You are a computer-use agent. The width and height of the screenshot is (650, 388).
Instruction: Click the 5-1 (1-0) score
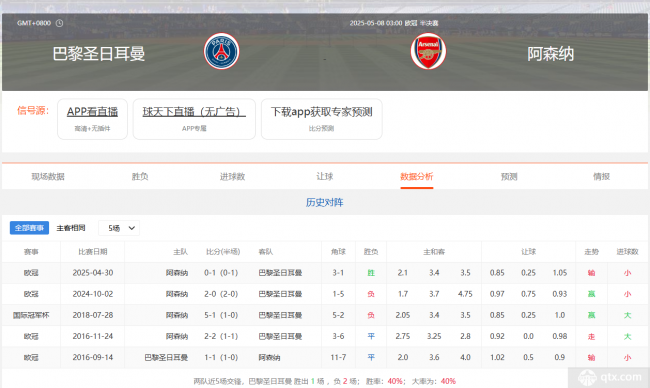point(221,315)
